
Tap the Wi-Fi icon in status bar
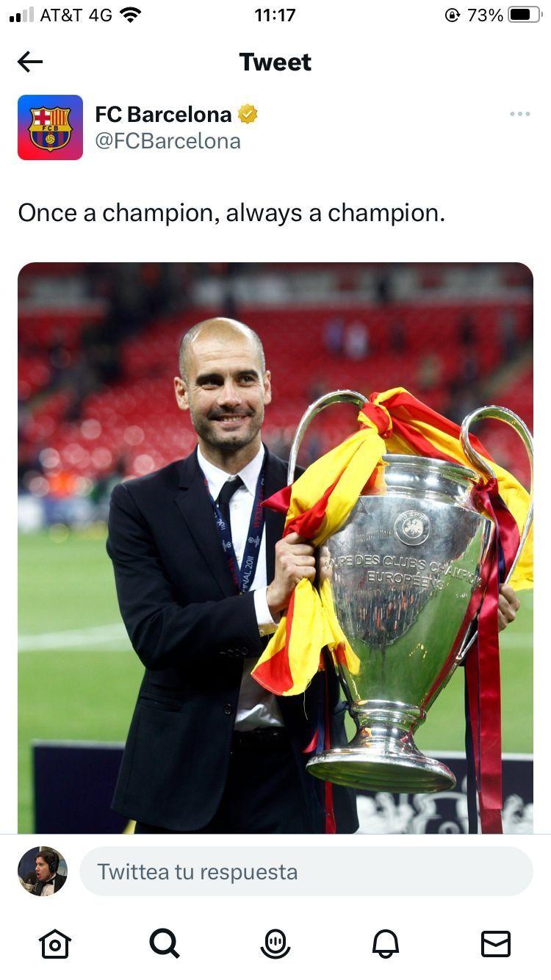coord(130,15)
